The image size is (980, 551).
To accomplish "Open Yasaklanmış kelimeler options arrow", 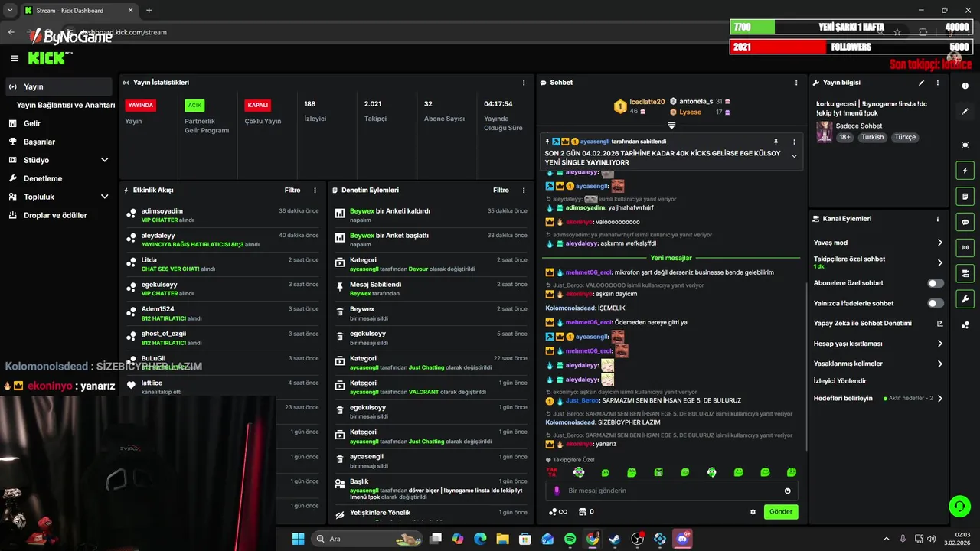I will (x=939, y=364).
